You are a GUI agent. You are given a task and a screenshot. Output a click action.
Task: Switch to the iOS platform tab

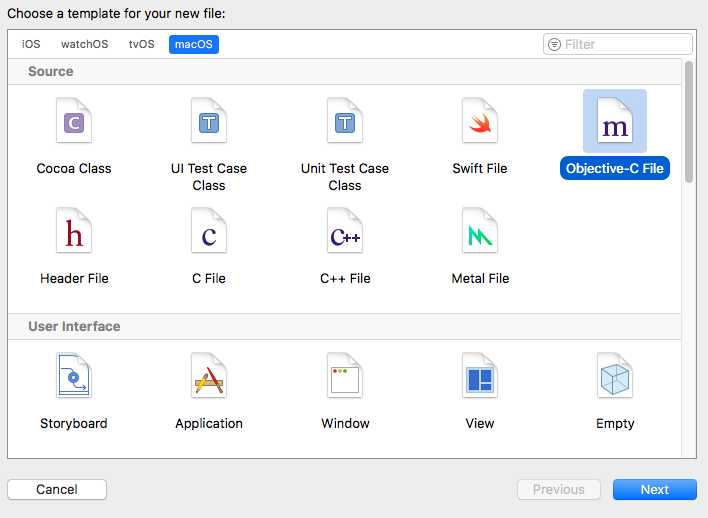[31, 44]
